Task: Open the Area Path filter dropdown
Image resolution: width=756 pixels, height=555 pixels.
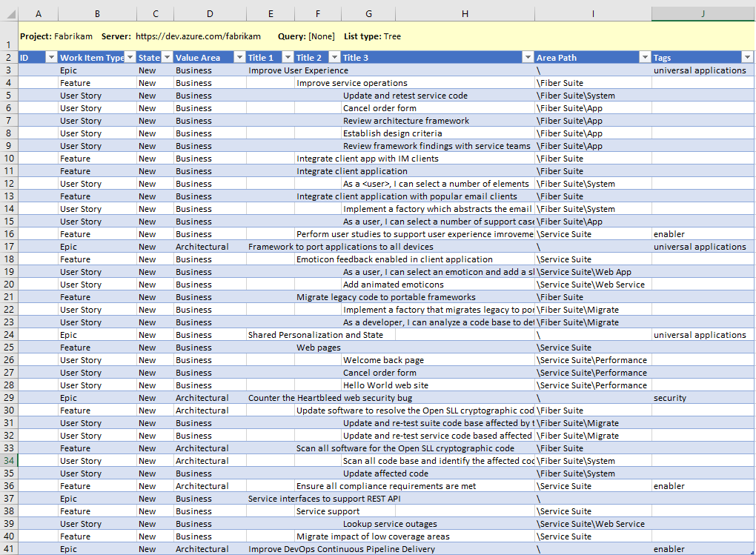Action: [x=644, y=57]
